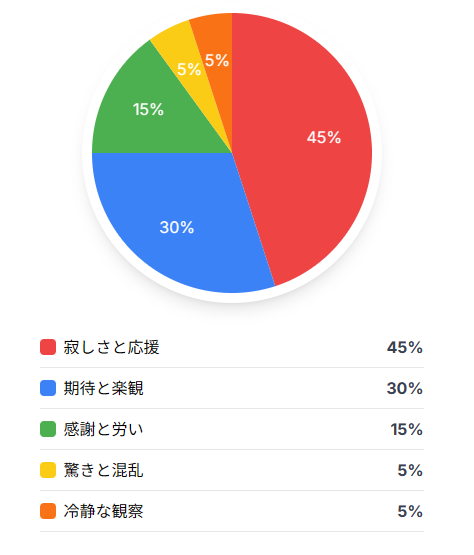Click the 寂しさと応援 legend label

(112, 347)
